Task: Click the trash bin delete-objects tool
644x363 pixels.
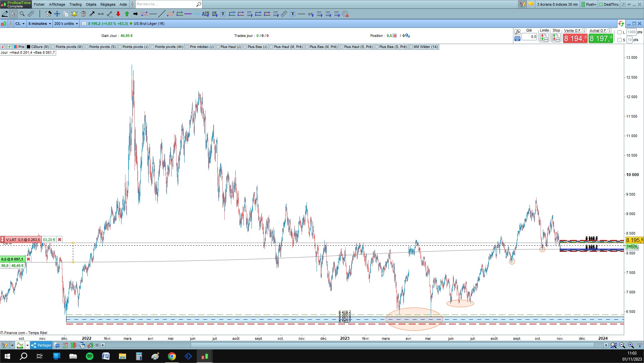Action: (x=83, y=14)
